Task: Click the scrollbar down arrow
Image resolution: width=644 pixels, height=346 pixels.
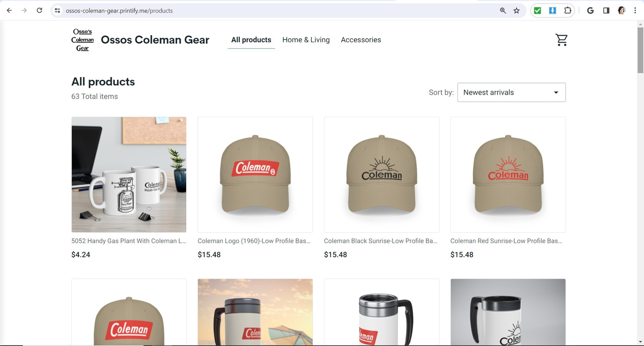Action: [640, 342]
